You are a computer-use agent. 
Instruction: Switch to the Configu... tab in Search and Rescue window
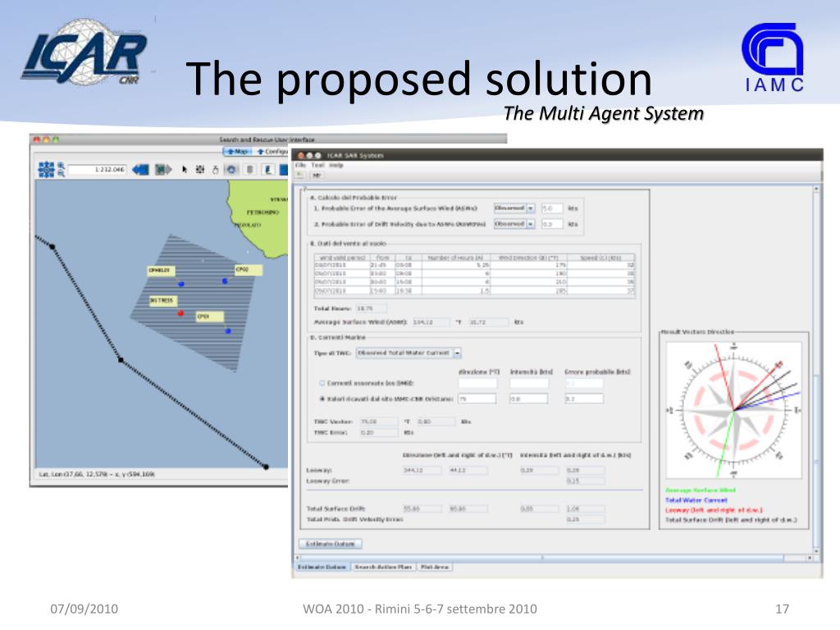(272, 152)
